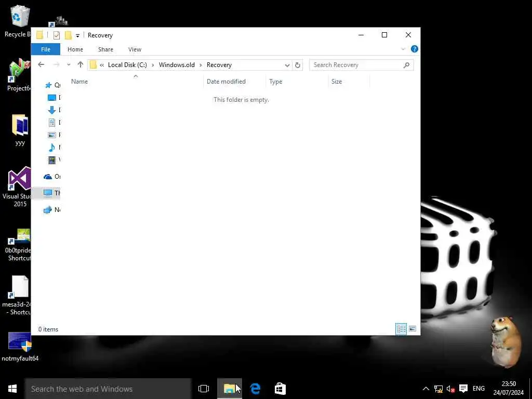
Task: Open Music note icon in navigation pane
Action: point(51,147)
